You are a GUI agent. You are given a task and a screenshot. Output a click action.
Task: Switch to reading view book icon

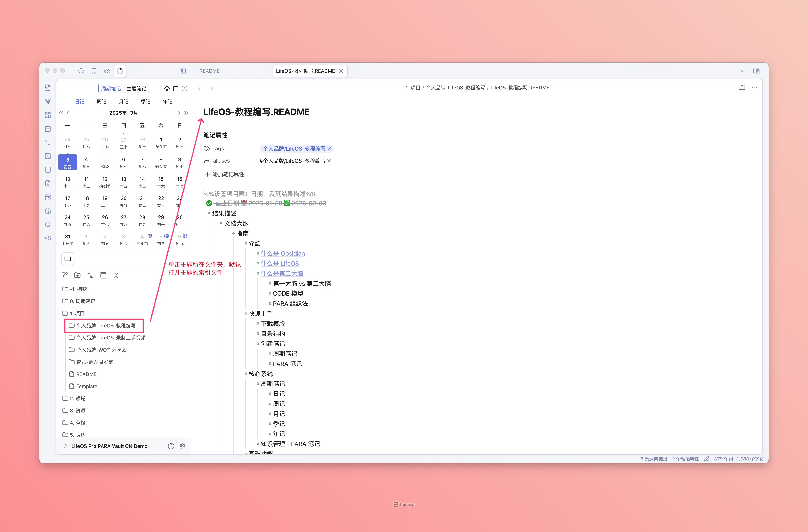click(x=742, y=88)
